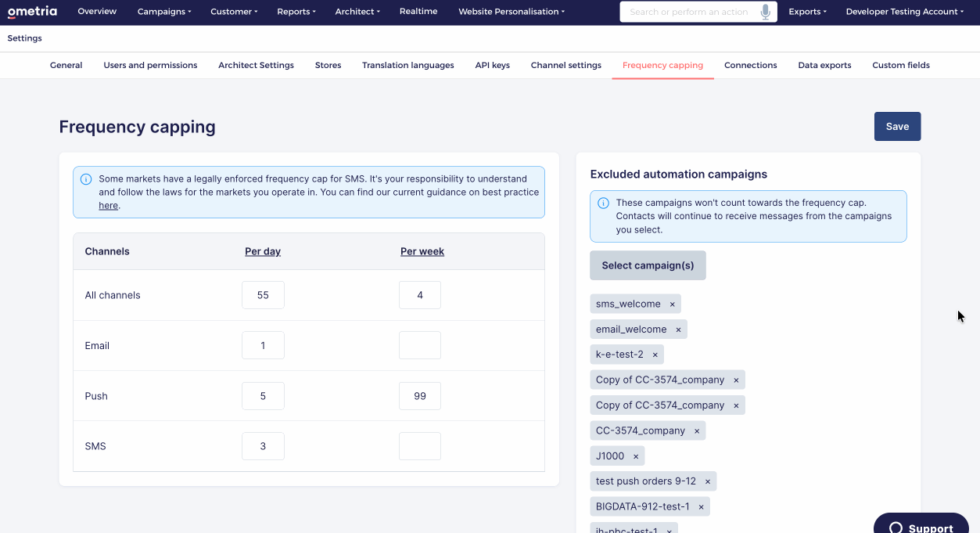Image resolution: width=980 pixels, height=533 pixels.
Task: Edit SMS per day value
Action: click(263, 446)
